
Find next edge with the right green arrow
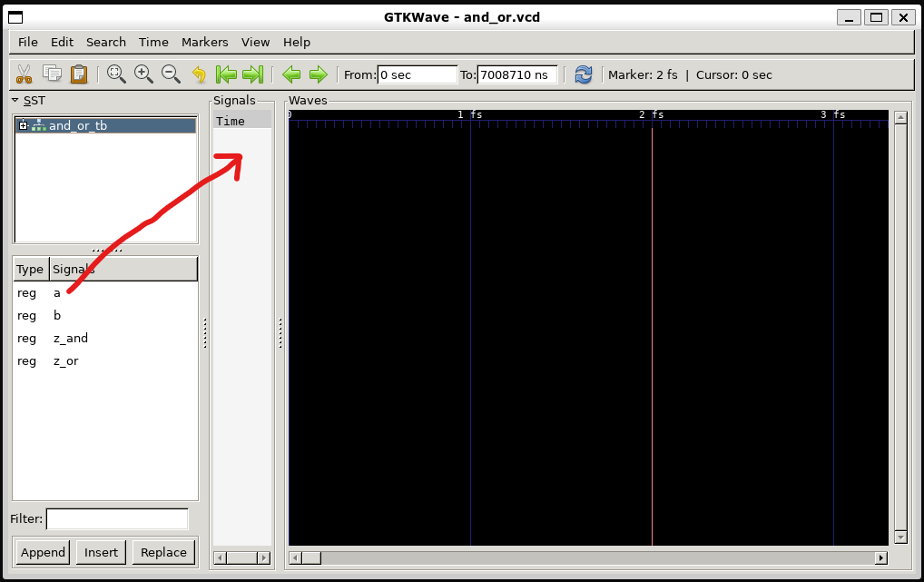319,74
